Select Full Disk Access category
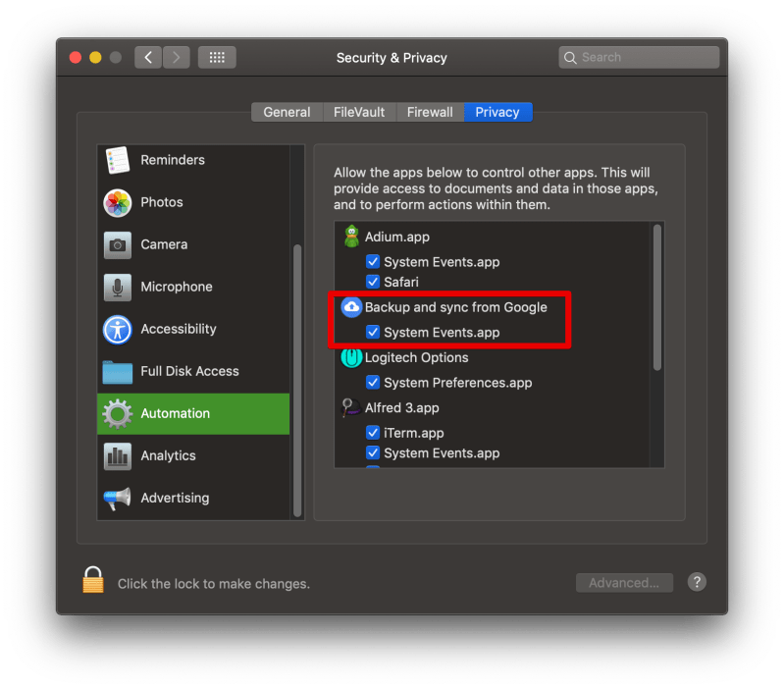Viewport: 784px width, 689px height. [193, 372]
